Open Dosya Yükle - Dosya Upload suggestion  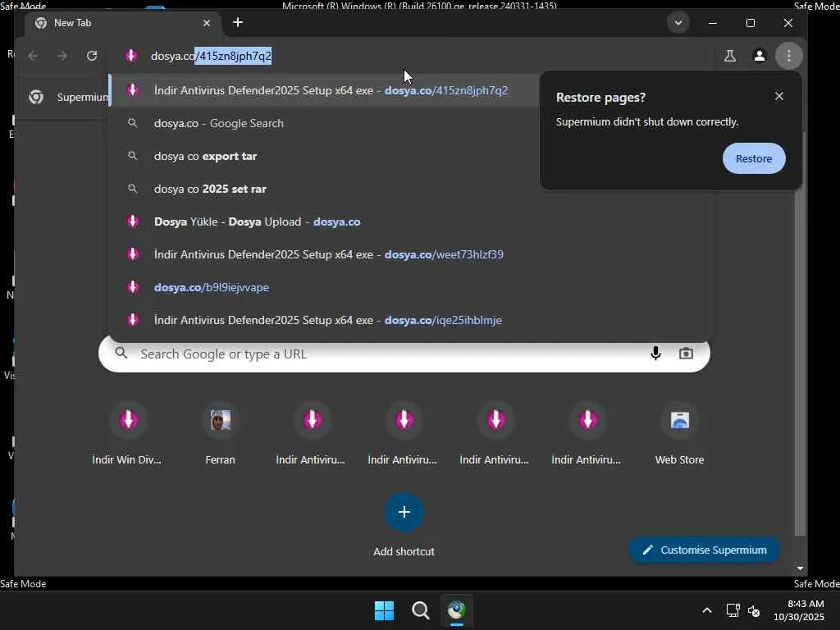pyautogui.click(x=410, y=221)
